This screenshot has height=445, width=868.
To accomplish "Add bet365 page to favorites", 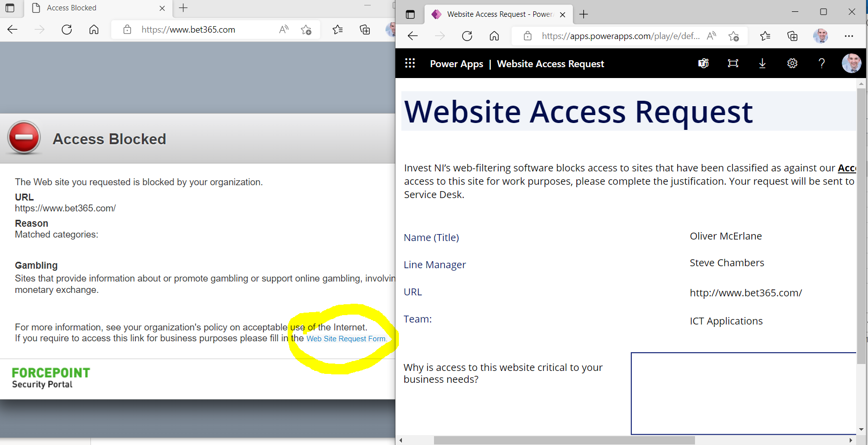I will 306,30.
